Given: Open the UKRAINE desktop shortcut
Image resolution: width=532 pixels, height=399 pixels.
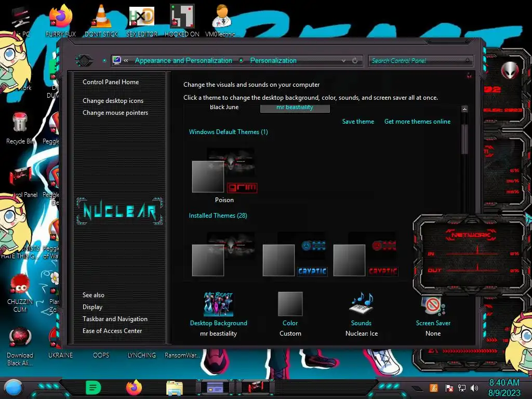Looking at the screenshot, I should tap(60, 355).
